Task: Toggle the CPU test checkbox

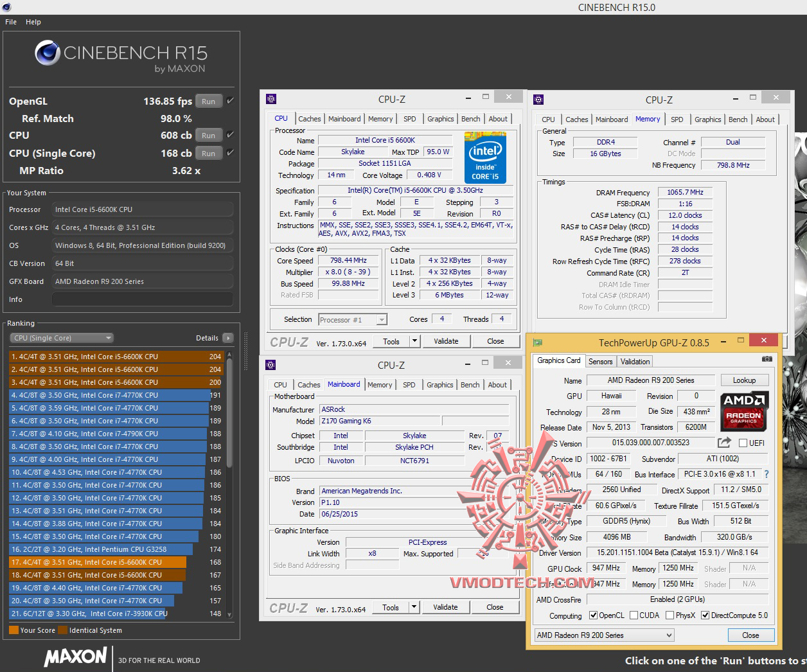Action: pyautogui.click(x=230, y=135)
